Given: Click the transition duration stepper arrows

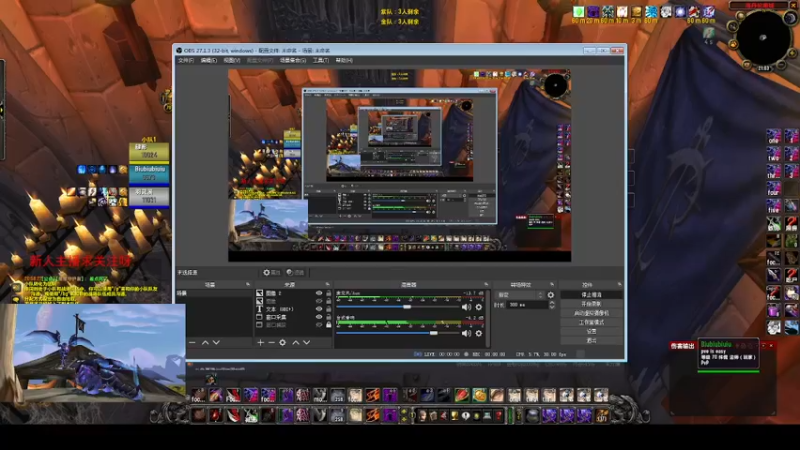Looking at the screenshot, I should 552,305.
